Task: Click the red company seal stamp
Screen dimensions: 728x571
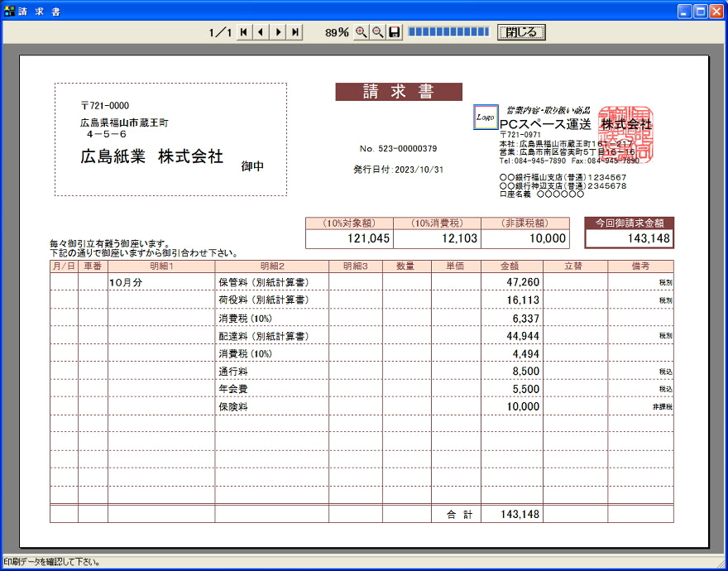Action: click(x=625, y=135)
